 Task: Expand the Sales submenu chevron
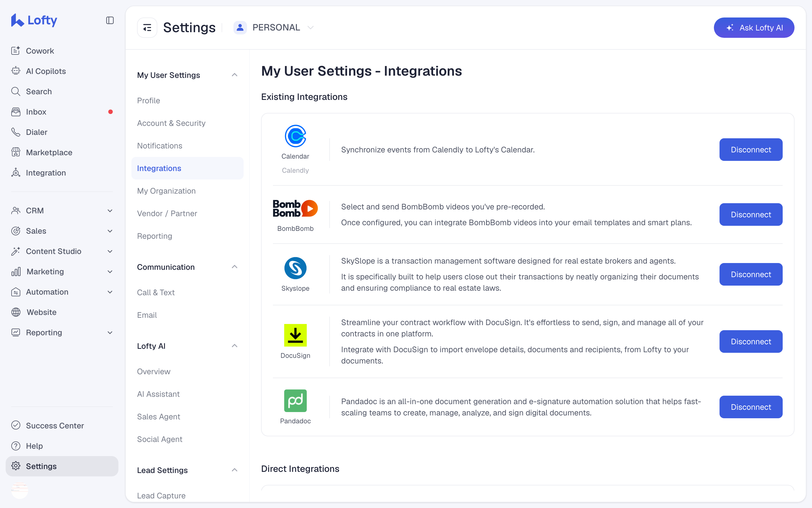pyautogui.click(x=110, y=231)
